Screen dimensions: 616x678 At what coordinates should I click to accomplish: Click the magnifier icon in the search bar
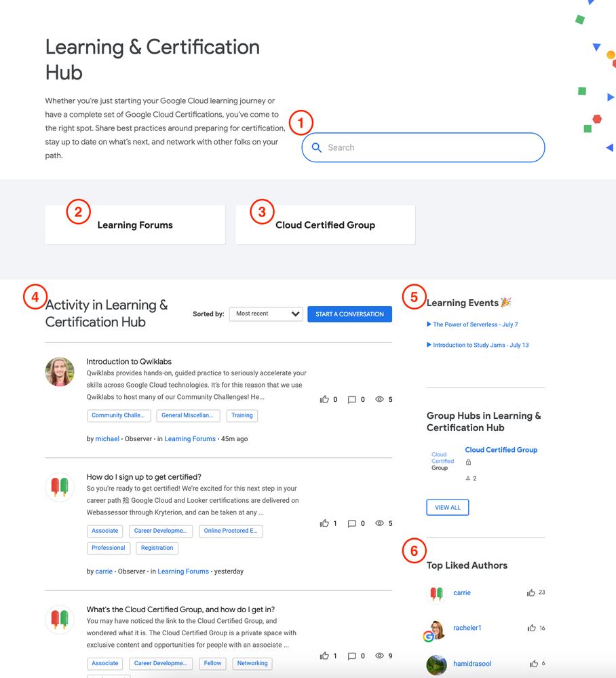click(x=316, y=148)
